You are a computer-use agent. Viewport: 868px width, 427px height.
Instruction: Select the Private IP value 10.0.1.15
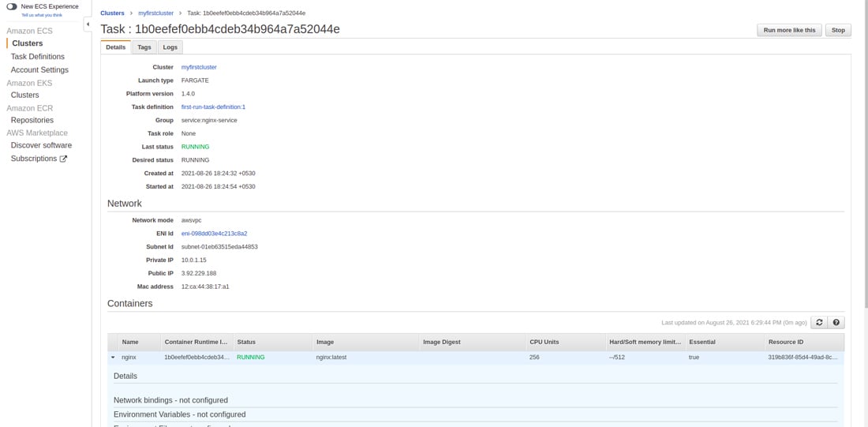tap(194, 260)
